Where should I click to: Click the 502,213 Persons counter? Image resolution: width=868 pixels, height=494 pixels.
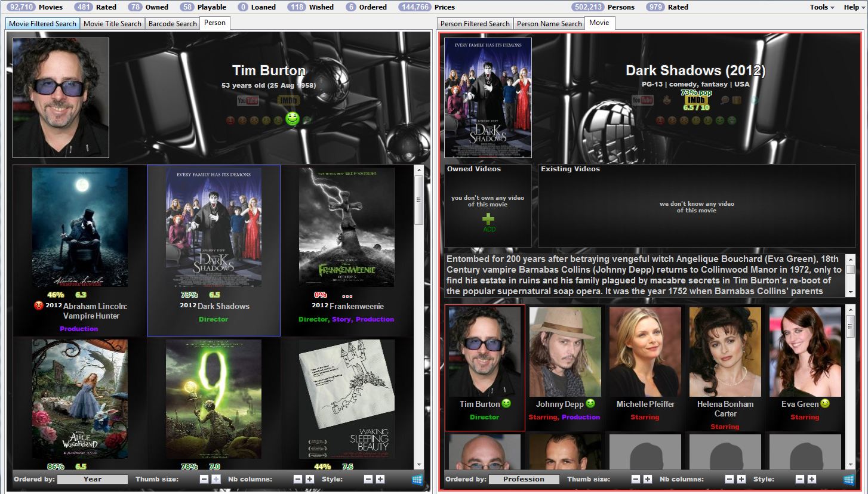pos(603,7)
